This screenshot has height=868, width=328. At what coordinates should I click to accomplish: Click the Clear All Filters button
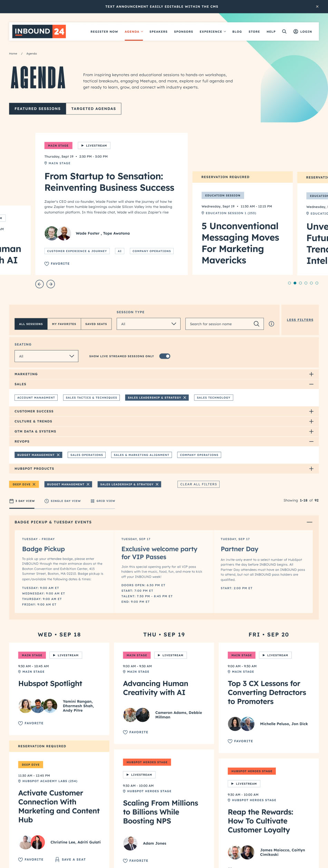(x=199, y=484)
